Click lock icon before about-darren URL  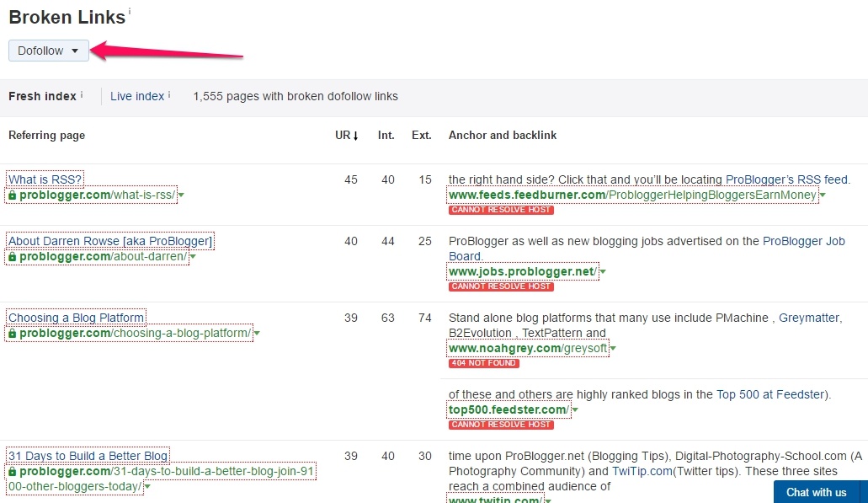12,256
